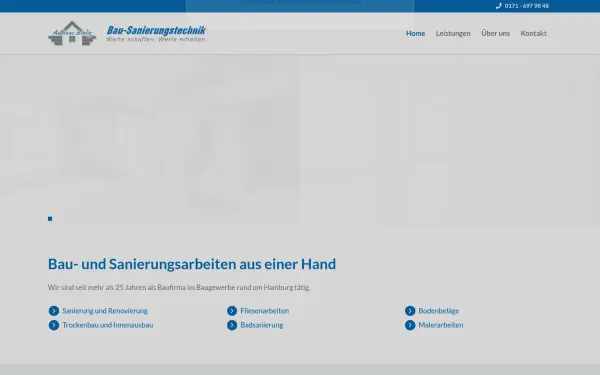Select the blue slider indicator dot
Screen dimensions: 600x375
(x=50, y=219)
